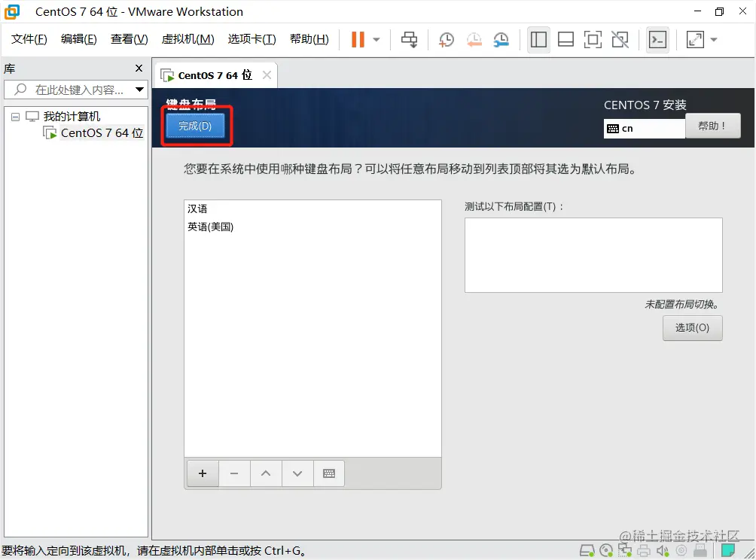Click the 帮助！ help button
This screenshot has width=756, height=560.
(712, 126)
